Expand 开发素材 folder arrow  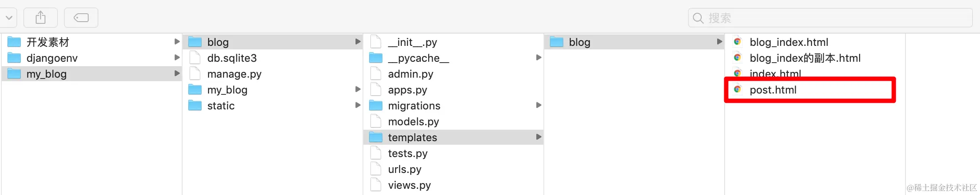pos(177,41)
